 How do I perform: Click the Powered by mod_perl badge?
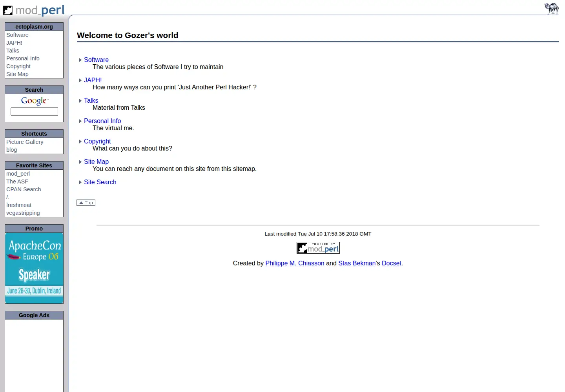click(318, 248)
